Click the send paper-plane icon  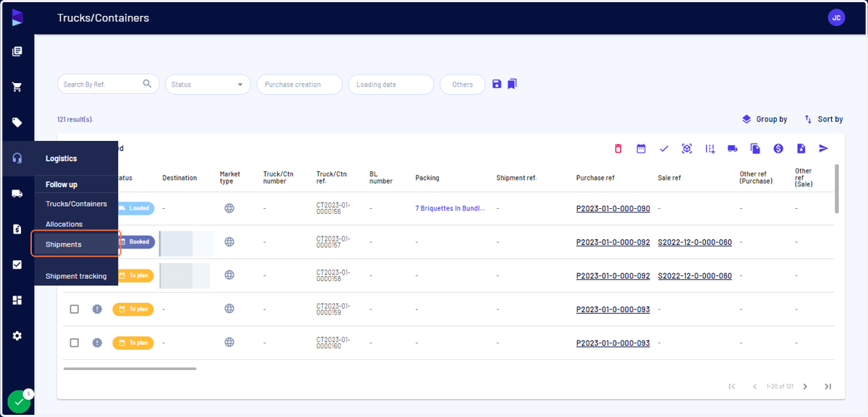pyautogui.click(x=824, y=148)
